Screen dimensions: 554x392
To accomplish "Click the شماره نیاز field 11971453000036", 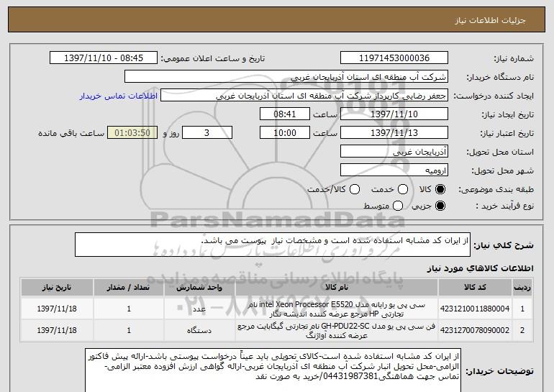I will [x=394, y=58].
